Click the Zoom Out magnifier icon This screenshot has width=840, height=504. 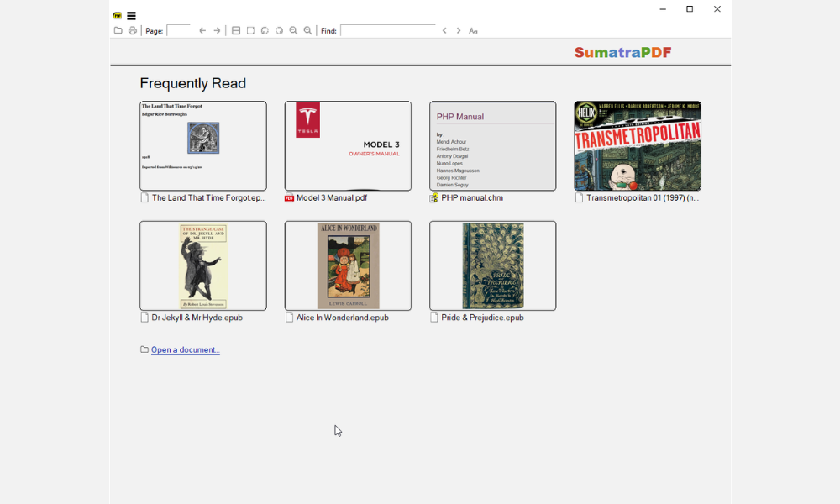coord(293,30)
